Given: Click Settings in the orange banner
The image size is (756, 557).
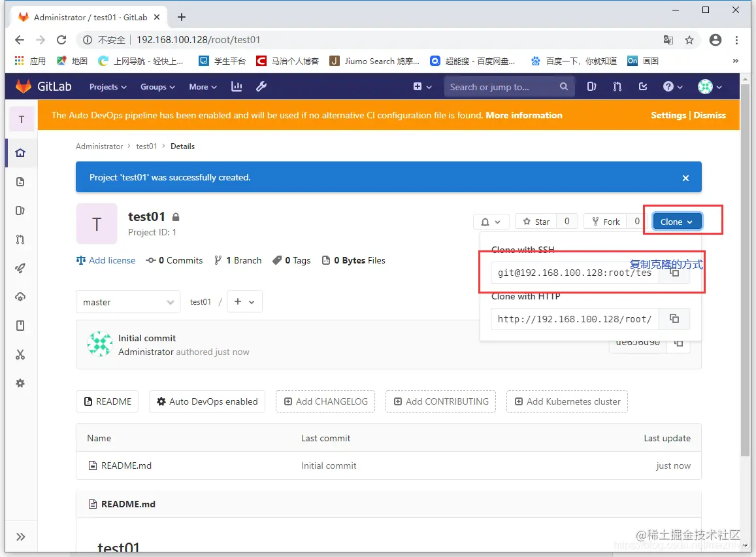Looking at the screenshot, I should (x=668, y=115).
